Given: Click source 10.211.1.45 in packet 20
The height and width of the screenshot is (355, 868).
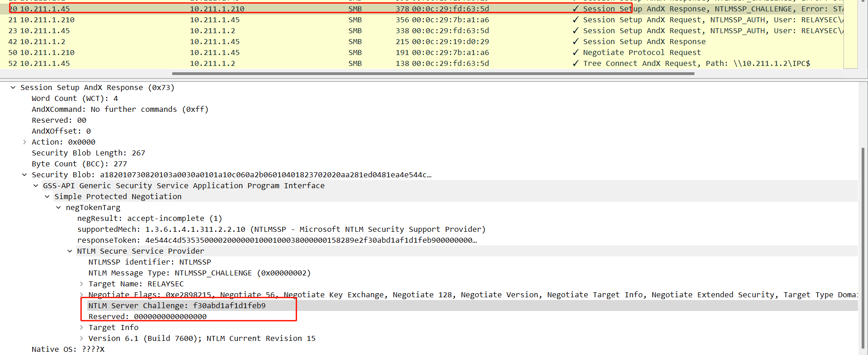Looking at the screenshot, I should (x=45, y=9).
